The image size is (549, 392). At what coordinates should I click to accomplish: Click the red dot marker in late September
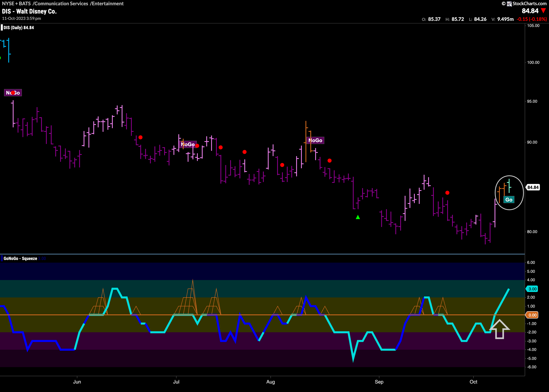pos(447,193)
